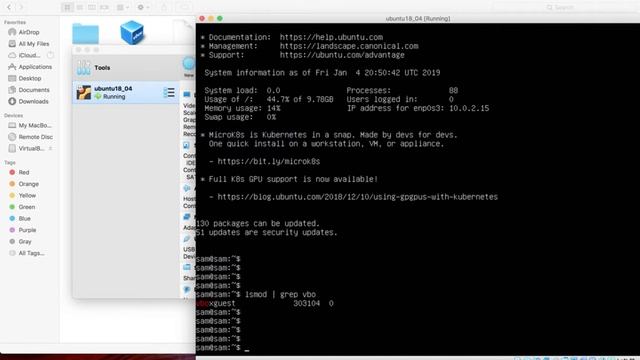Click the Finder share button
The width and height of the screenshot is (640, 360).
pos(164,7)
